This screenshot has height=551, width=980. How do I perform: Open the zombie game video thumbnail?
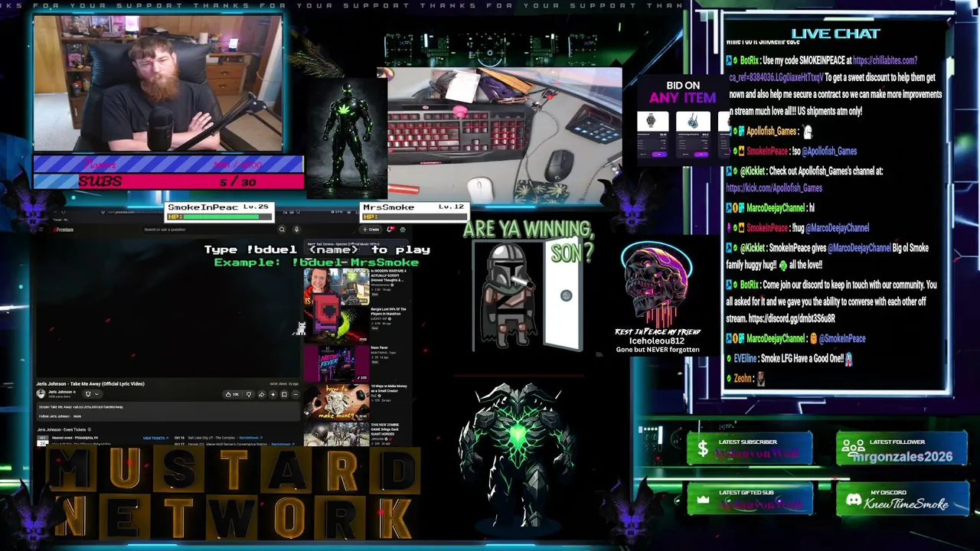[x=336, y=435]
